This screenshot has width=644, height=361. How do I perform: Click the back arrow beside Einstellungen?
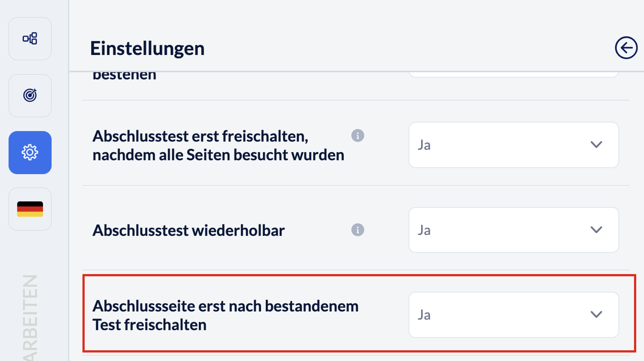click(626, 48)
